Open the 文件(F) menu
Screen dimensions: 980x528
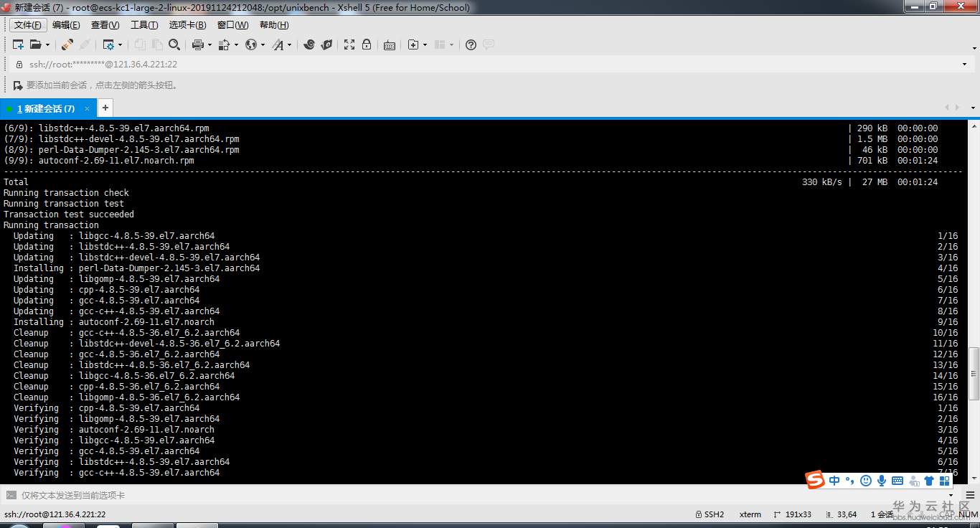coord(28,25)
